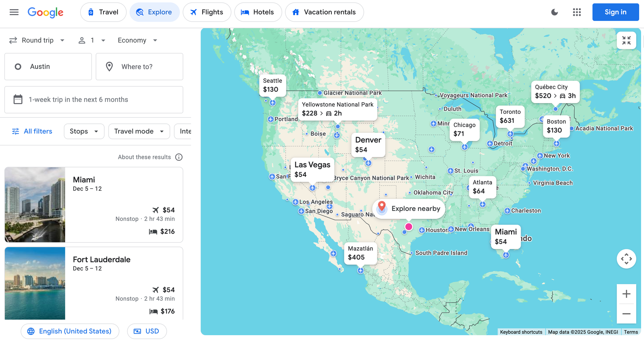Image resolution: width=644 pixels, height=341 pixels.
Task: Click the Explore nearby red pin
Action: point(382,207)
